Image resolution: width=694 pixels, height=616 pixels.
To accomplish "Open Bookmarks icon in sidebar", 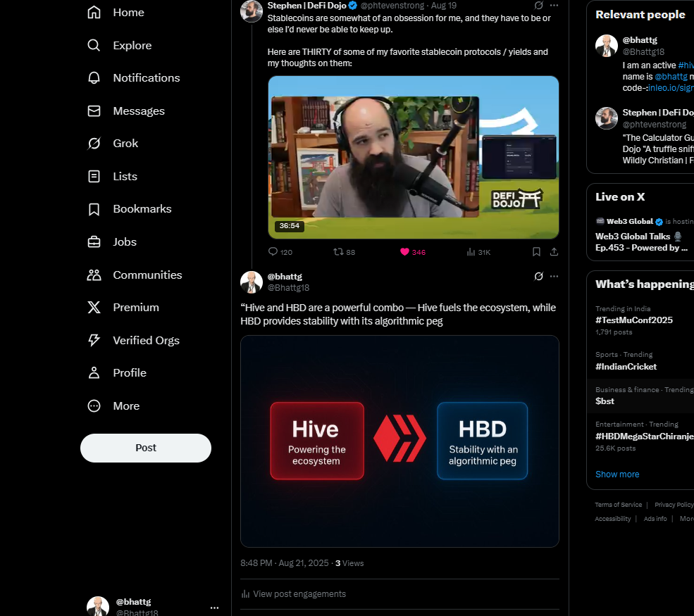I will click(x=94, y=208).
